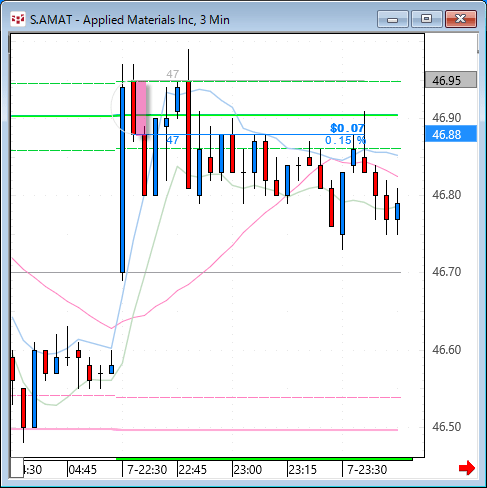Viewport: 487px width, 488px height.
Task: Click the 7-22:30 time axis label
Action: (147, 470)
